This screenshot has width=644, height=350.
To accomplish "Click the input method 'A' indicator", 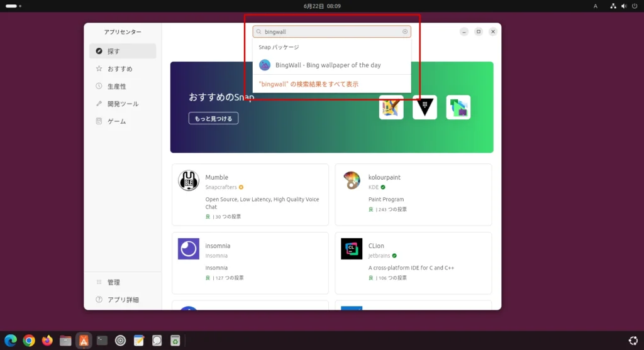I will coord(595,6).
